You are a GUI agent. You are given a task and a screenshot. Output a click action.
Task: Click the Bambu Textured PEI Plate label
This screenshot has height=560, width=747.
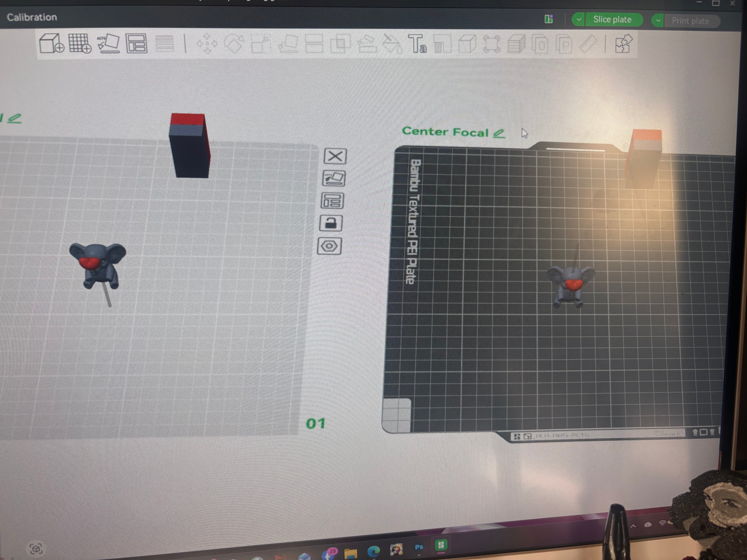click(413, 221)
